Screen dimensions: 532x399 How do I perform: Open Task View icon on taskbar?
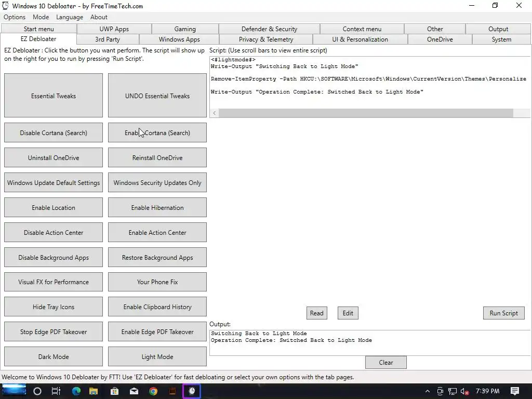[x=56, y=391]
